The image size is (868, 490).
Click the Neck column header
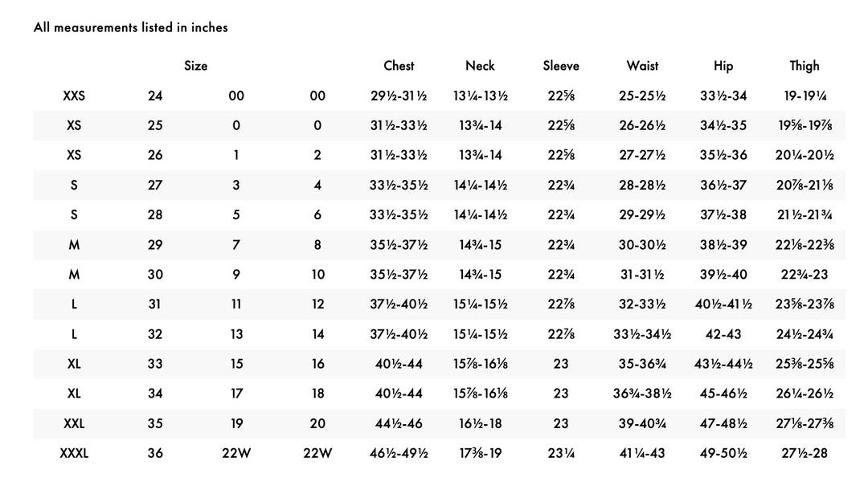tap(480, 66)
